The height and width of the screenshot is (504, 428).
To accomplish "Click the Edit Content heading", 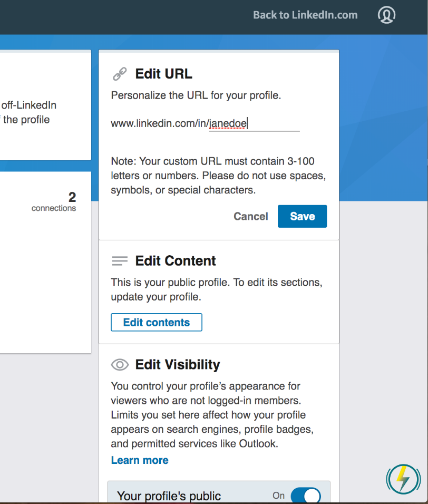I will tap(176, 260).
